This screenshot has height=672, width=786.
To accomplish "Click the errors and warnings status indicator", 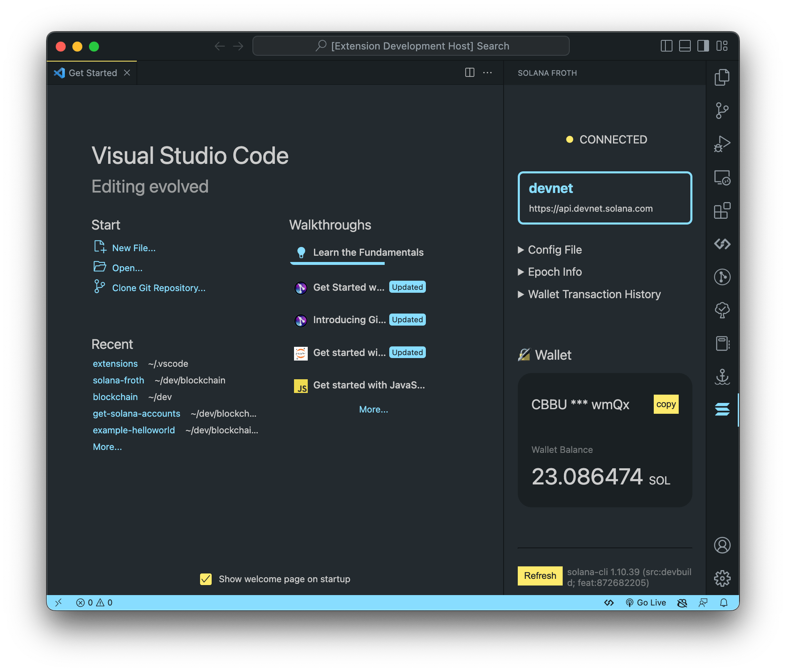I will (94, 602).
